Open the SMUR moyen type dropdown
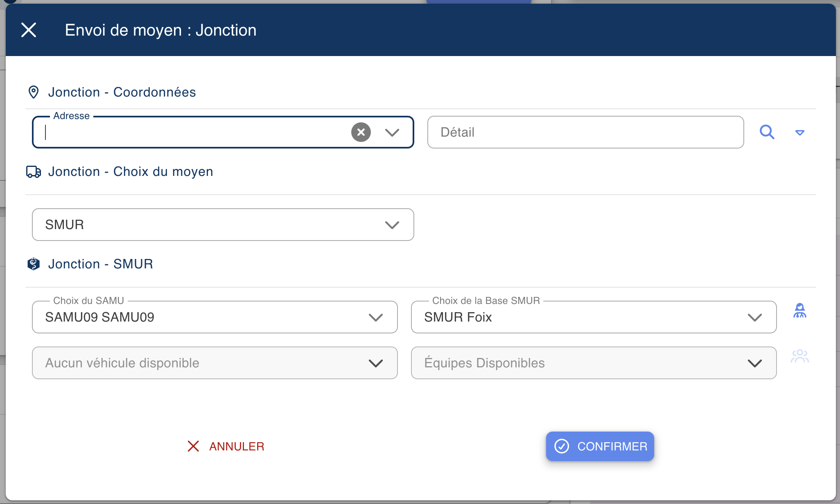 pyautogui.click(x=392, y=225)
